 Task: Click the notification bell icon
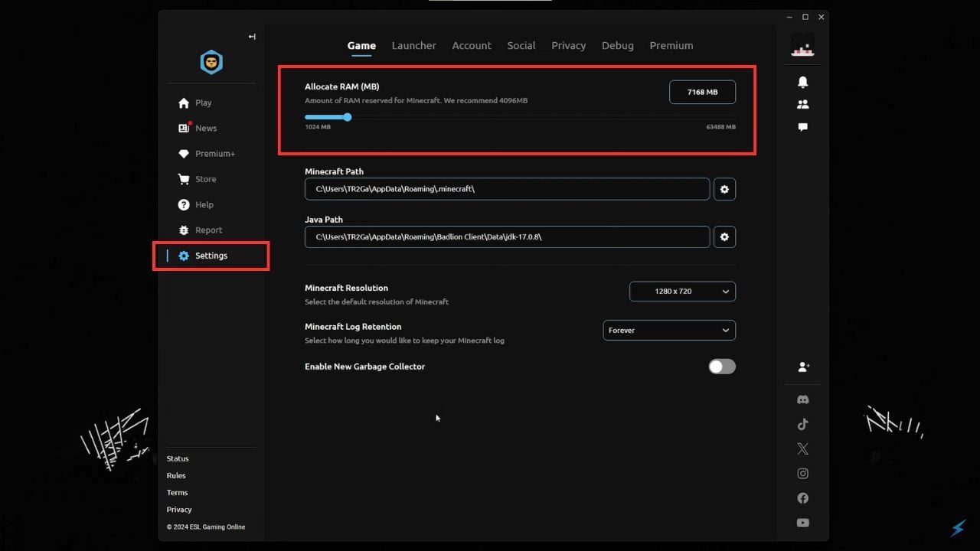[x=802, y=82]
